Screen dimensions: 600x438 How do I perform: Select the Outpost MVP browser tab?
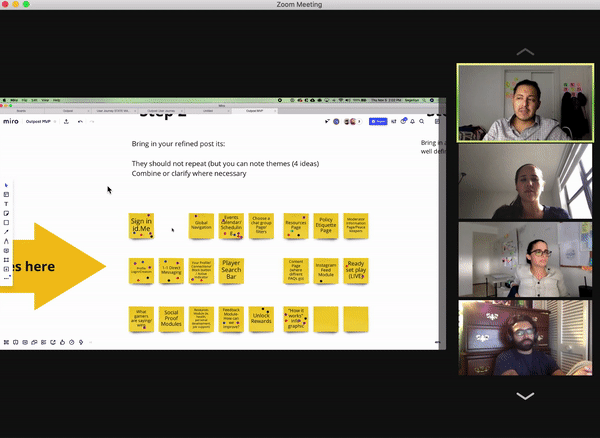pos(254,111)
